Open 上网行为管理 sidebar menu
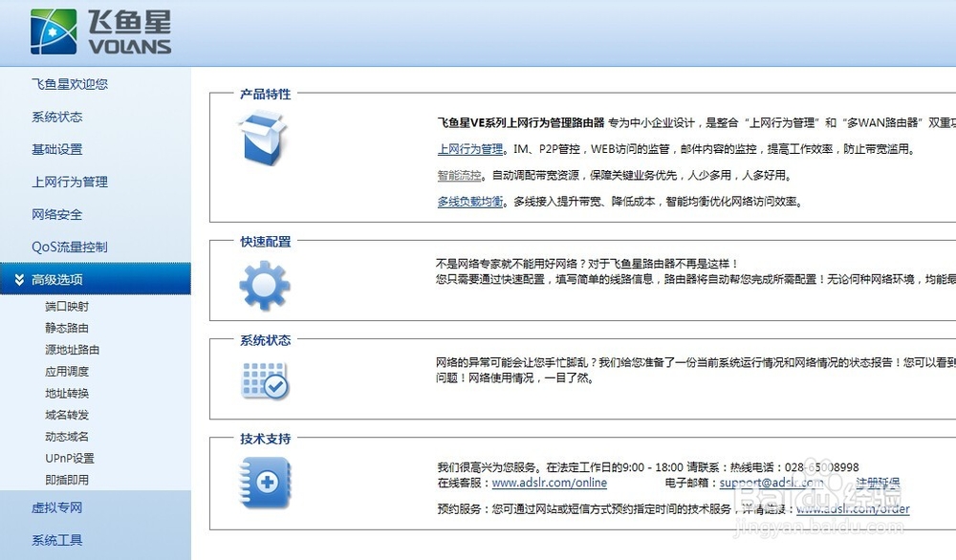The height and width of the screenshot is (560, 956). [70, 182]
